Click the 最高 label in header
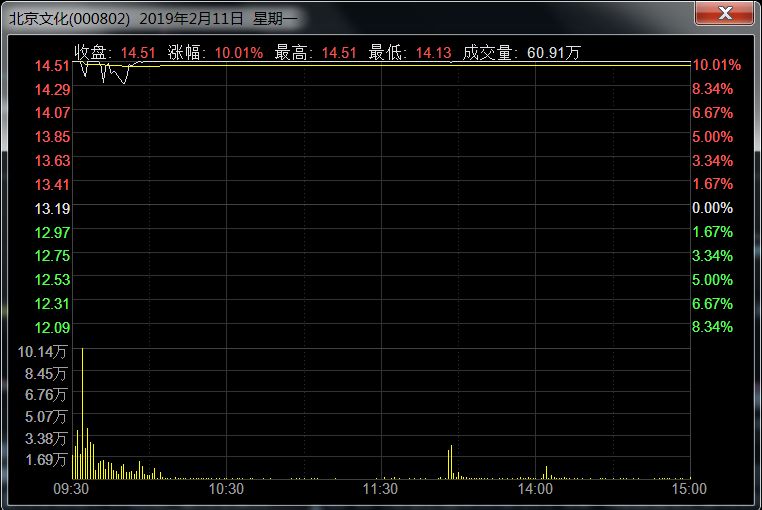The width and height of the screenshot is (762, 510). (x=289, y=52)
